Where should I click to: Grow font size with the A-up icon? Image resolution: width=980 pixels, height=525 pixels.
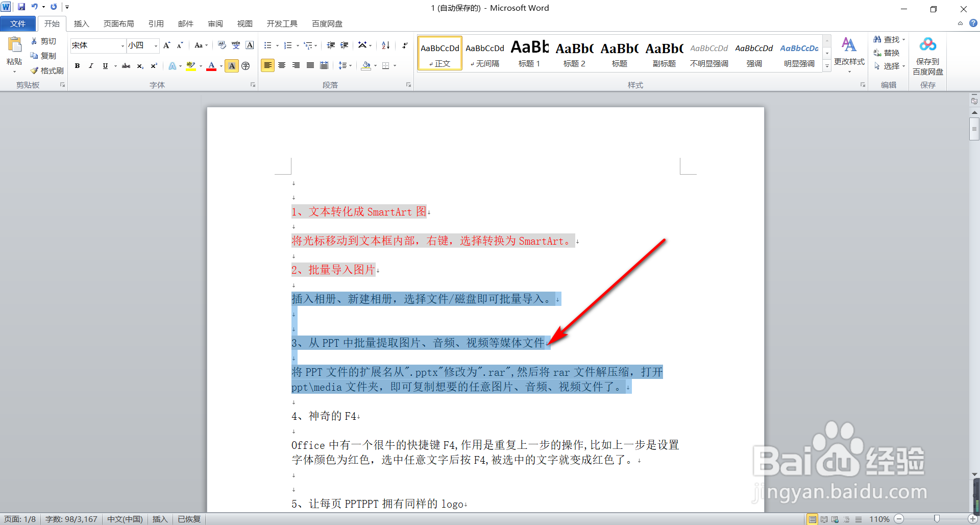167,45
